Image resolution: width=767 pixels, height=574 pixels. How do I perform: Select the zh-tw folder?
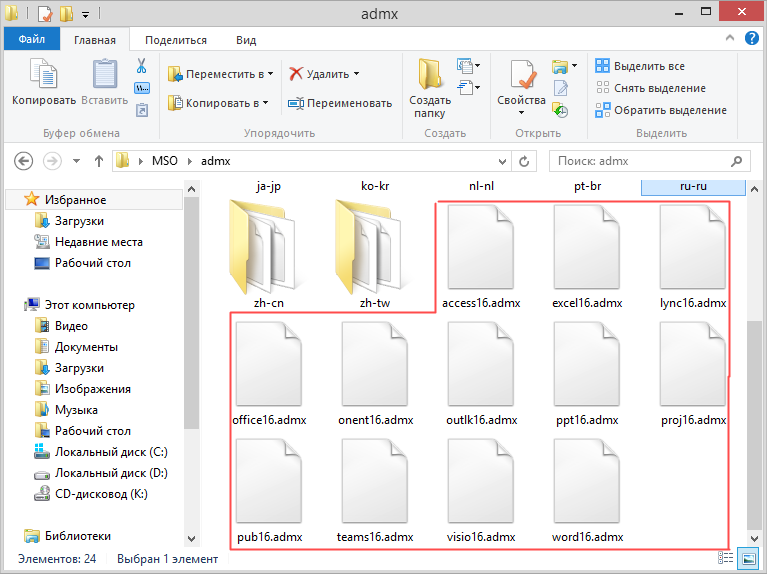pyautogui.click(x=375, y=254)
